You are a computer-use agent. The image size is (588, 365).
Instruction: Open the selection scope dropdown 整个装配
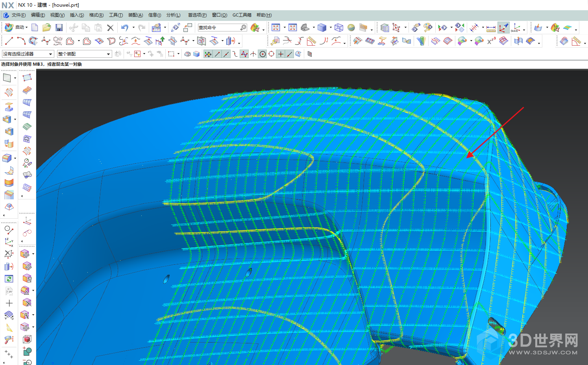(84, 54)
